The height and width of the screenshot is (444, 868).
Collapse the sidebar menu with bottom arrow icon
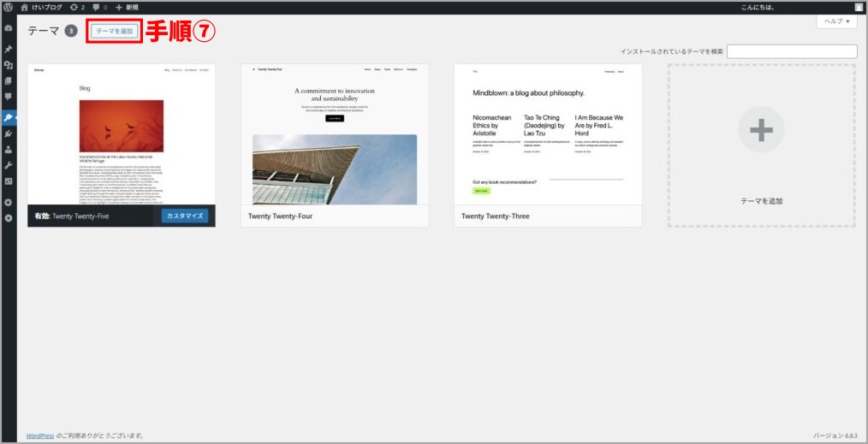[9, 218]
